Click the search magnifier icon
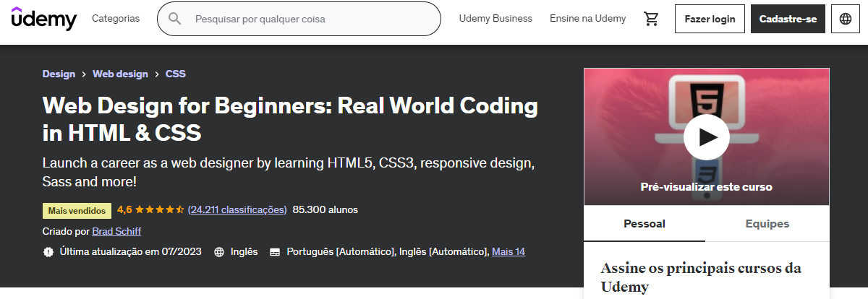 (175, 19)
